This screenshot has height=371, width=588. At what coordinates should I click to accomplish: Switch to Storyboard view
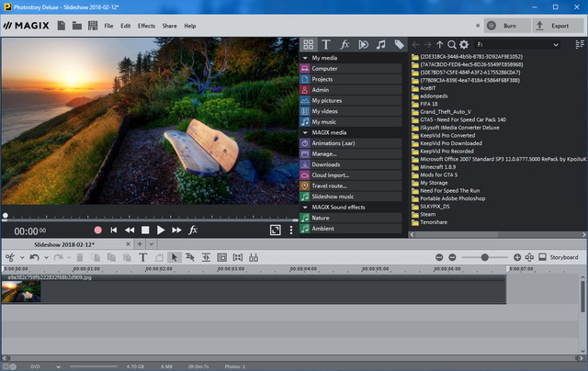[559, 258]
